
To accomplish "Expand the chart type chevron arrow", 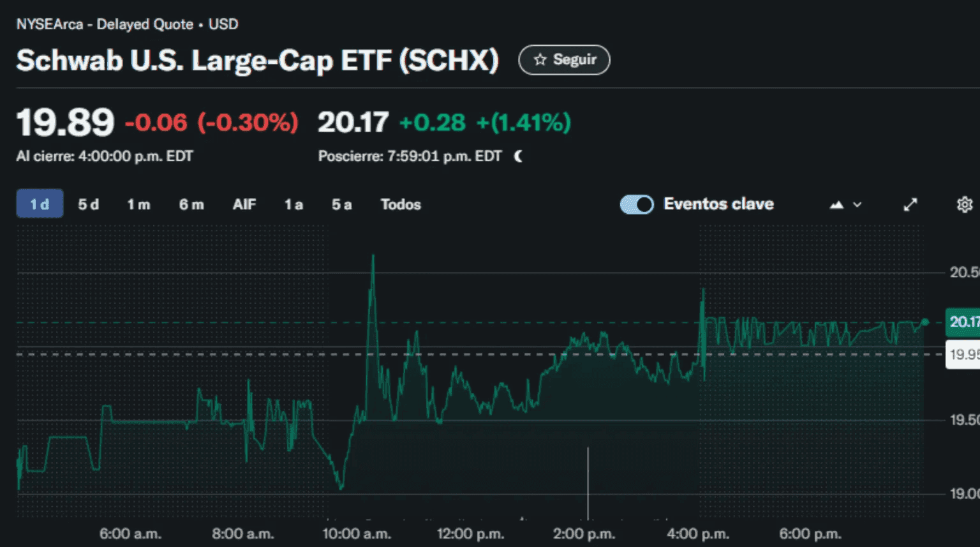I will pos(857,205).
